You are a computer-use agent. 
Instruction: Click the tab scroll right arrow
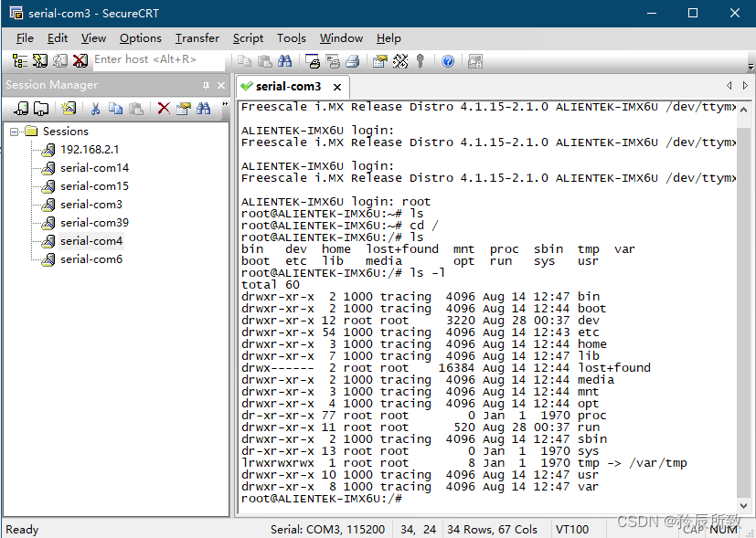pos(745,85)
